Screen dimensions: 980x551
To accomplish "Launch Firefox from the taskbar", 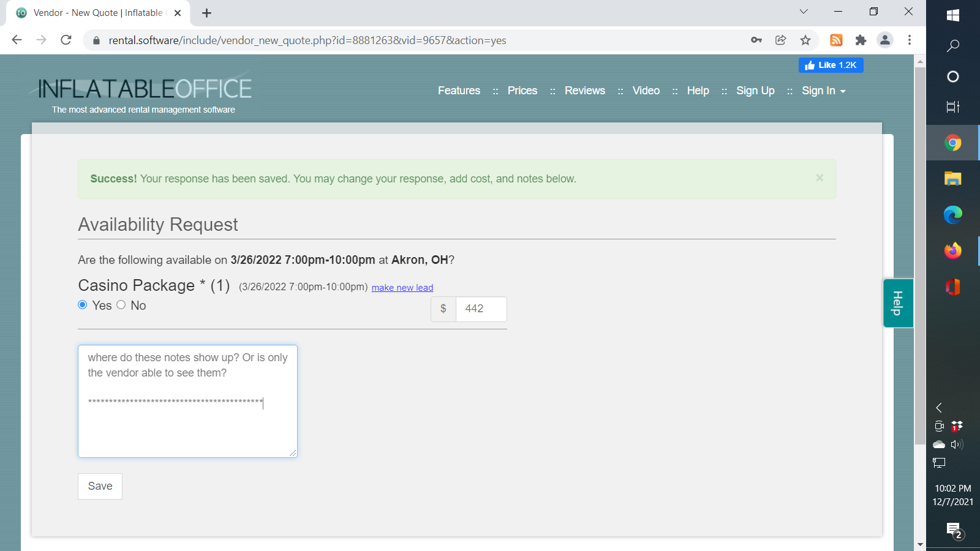I will click(952, 251).
